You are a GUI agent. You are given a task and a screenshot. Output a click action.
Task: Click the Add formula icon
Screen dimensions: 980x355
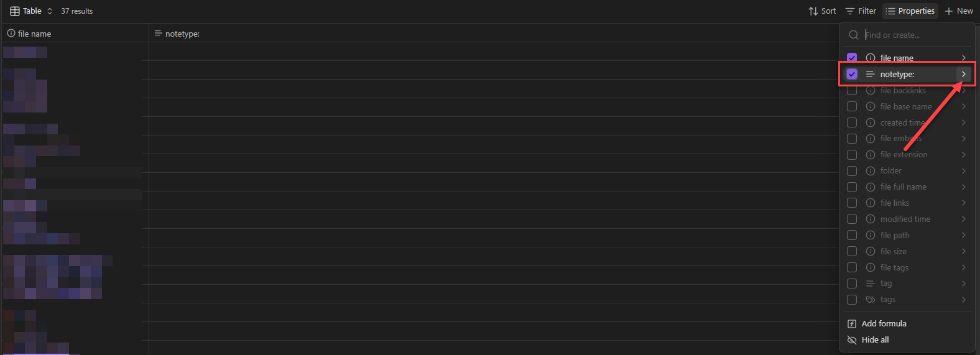tap(852, 324)
